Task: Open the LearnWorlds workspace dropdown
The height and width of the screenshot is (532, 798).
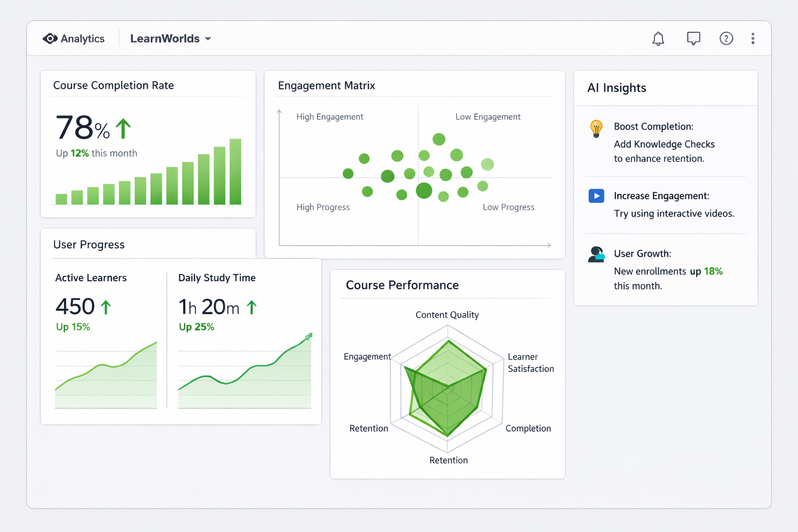Action: [x=170, y=38]
